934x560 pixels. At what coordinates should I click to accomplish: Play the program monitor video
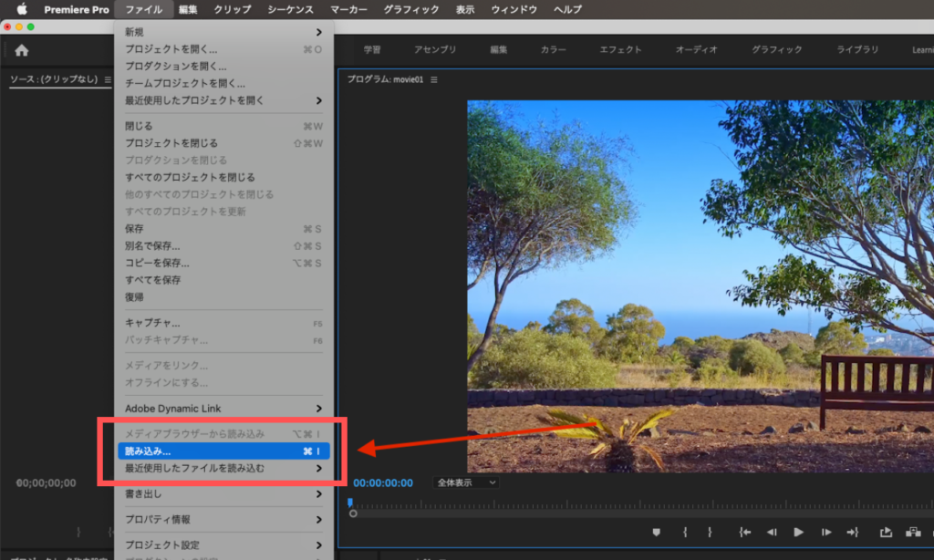798,532
